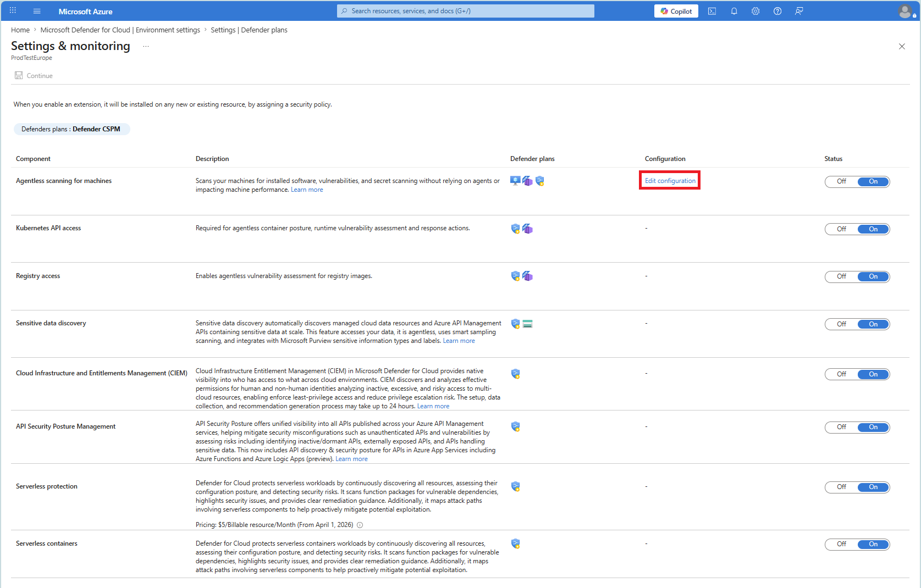Select the 'Sensitive data discovery' component name
The height and width of the screenshot is (588, 921).
coord(51,323)
